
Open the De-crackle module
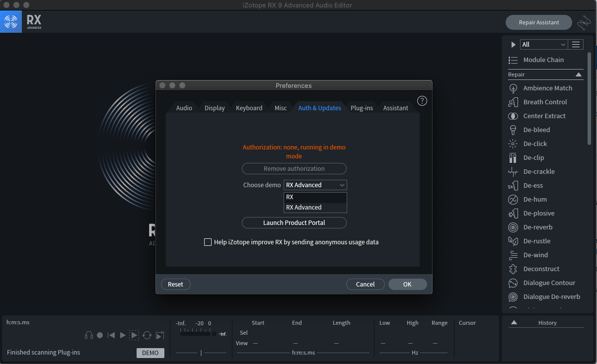click(x=539, y=171)
